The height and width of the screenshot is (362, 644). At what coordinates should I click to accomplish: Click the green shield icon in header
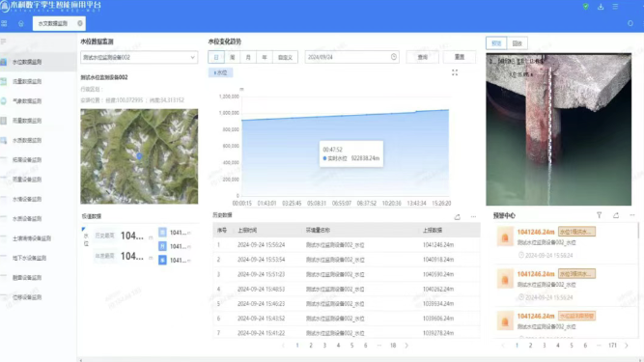coord(586,6)
